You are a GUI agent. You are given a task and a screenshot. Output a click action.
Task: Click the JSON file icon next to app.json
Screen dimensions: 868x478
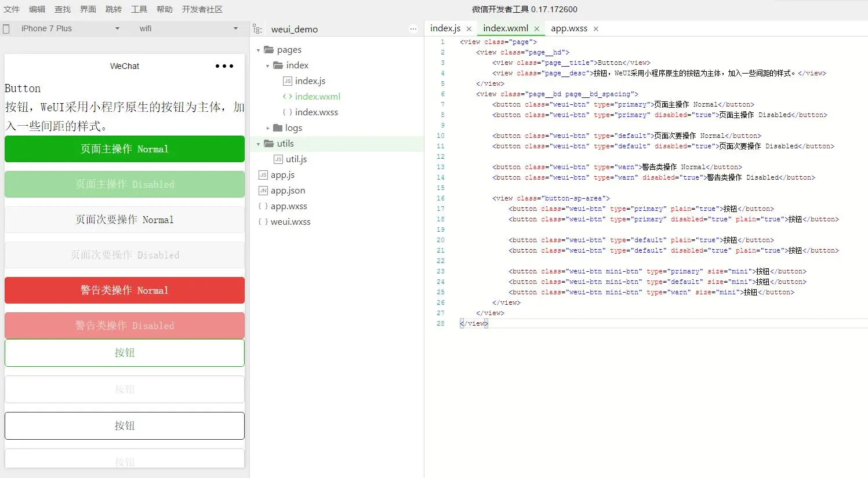point(263,191)
